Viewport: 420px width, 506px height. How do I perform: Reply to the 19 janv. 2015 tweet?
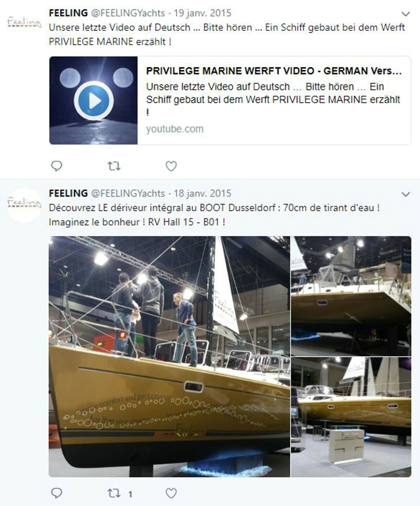click(57, 166)
